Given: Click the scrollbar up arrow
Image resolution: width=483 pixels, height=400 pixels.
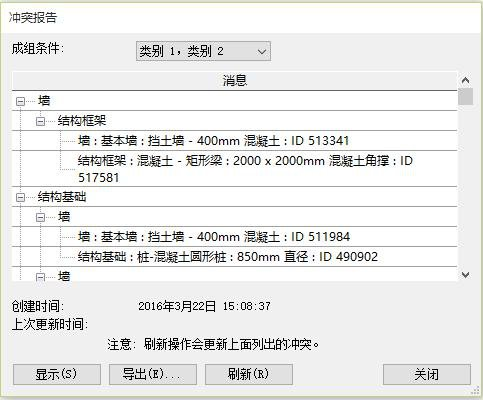Looking at the screenshot, I should (465, 80).
